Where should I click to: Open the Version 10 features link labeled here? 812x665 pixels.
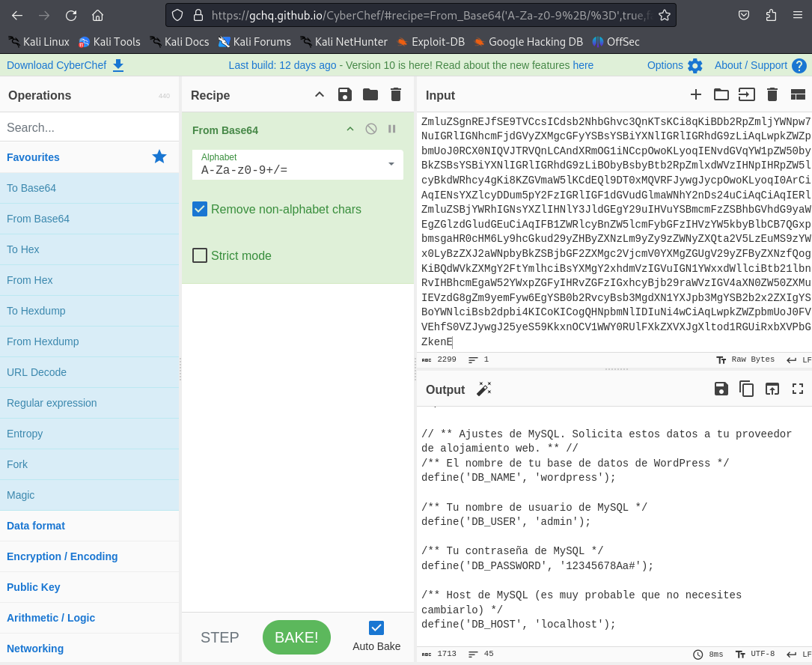click(x=583, y=65)
